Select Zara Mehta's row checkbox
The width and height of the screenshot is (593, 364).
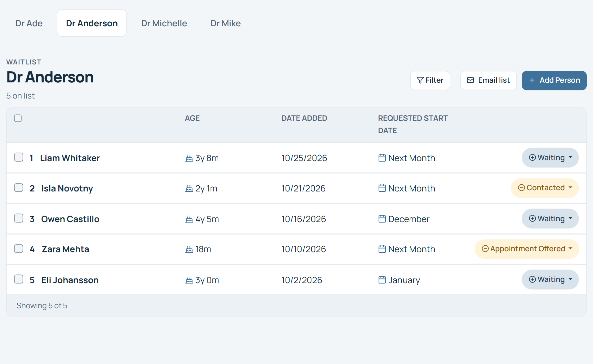[19, 248]
